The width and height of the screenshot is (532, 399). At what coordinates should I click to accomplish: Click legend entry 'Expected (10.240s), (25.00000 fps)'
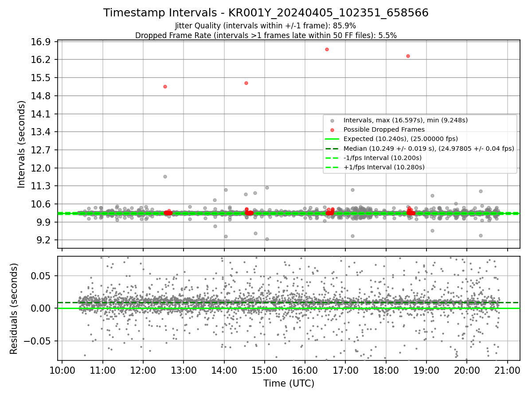(x=401, y=139)
